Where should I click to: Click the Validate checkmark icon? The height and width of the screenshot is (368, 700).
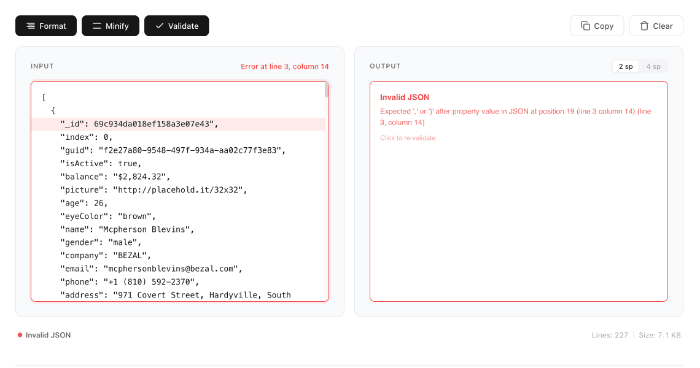(x=159, y=26)
